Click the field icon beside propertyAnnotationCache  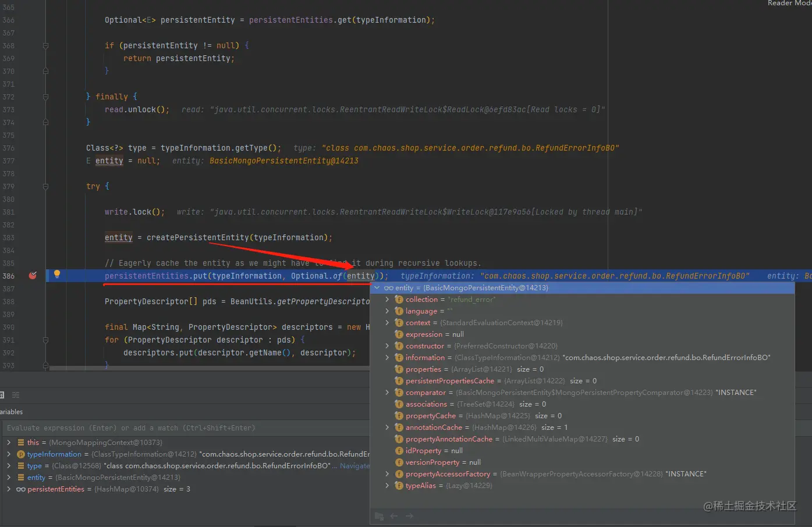tap(399, 439)
